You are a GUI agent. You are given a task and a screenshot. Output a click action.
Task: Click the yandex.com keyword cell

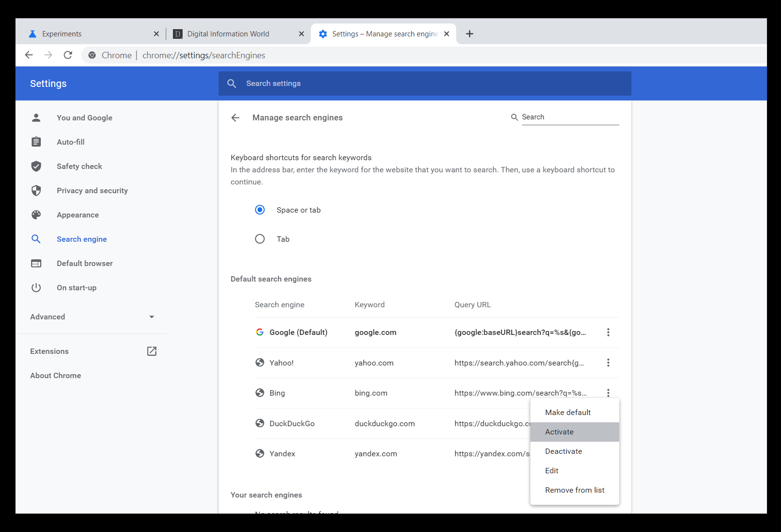point(376,453)
